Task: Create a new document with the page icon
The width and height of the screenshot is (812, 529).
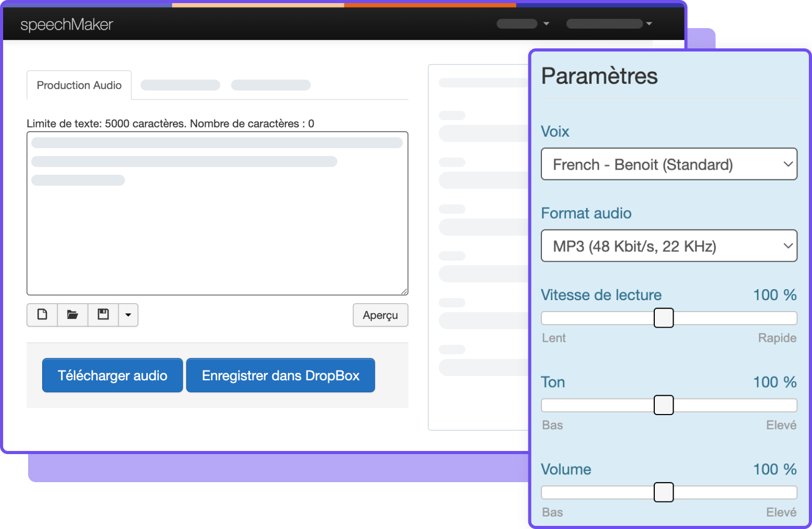Action: pos(42,315)
